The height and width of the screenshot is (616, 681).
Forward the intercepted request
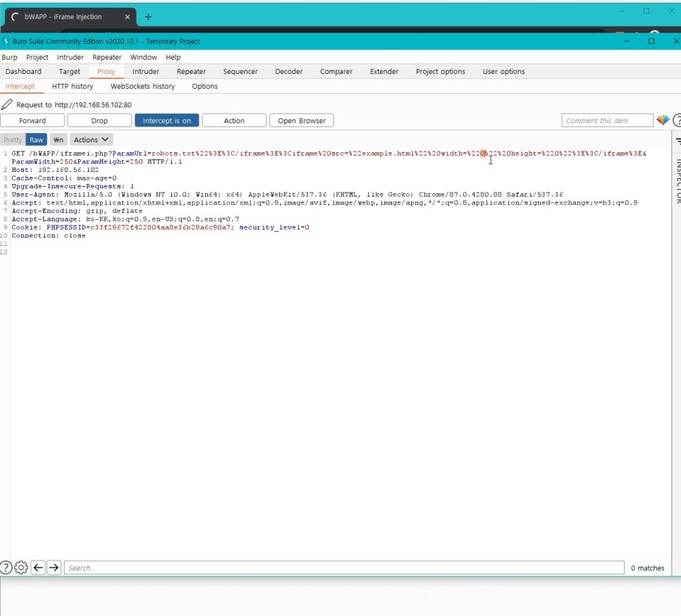(32, 121)
